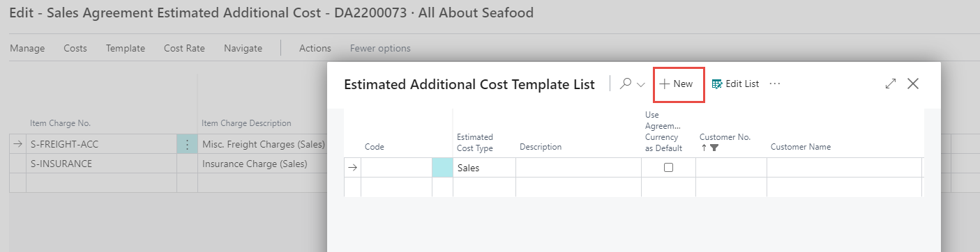The height and width of the screenshot is (252, 980).
Task: Click the Estimated Cost Type cell showing Sales
Action: (x=484, y=168)
